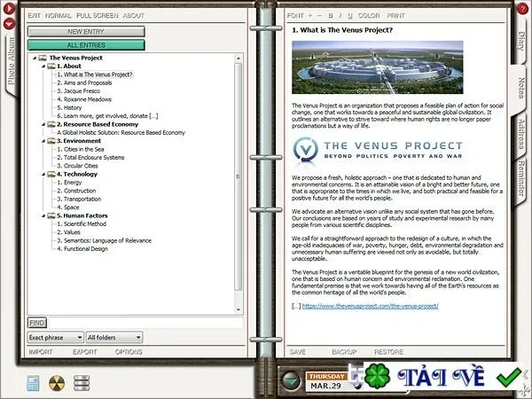Viewport: 532px width, 399px height.
Task: Open the Exact phrase dropdown
Action: [x=55, y=337]
